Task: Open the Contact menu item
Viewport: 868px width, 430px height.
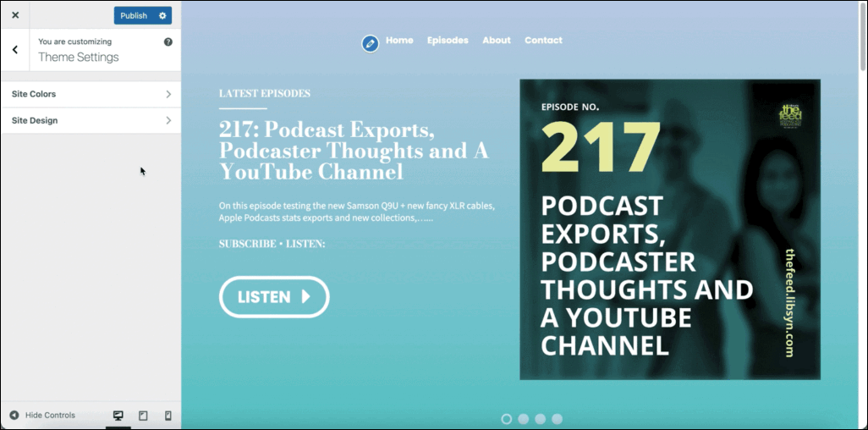Action: (543, 41)
